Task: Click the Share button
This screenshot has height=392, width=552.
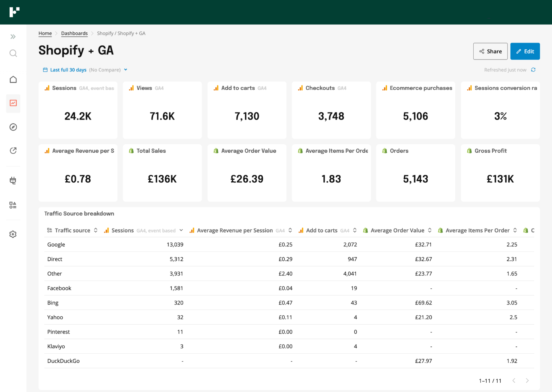Action: pos(490,51)
